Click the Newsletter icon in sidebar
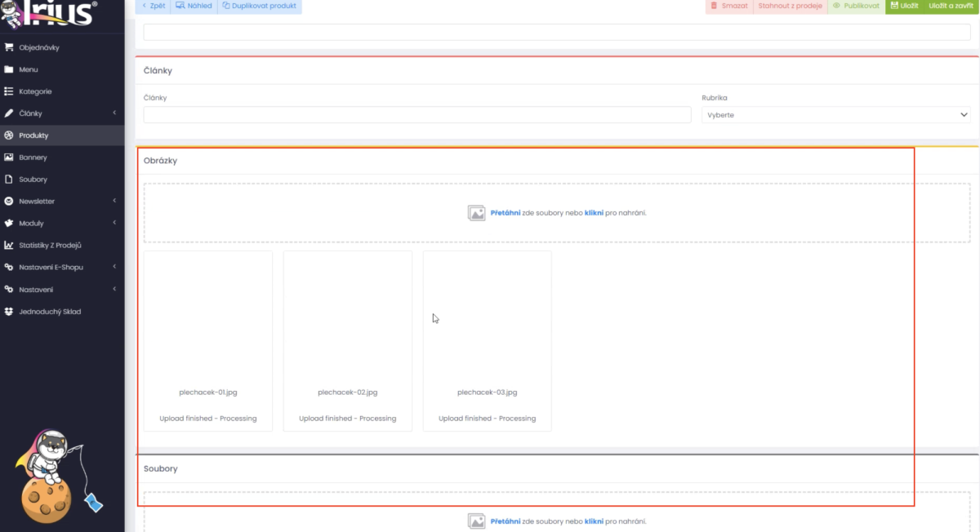980x532 pixels. click(x=9, y=202)
